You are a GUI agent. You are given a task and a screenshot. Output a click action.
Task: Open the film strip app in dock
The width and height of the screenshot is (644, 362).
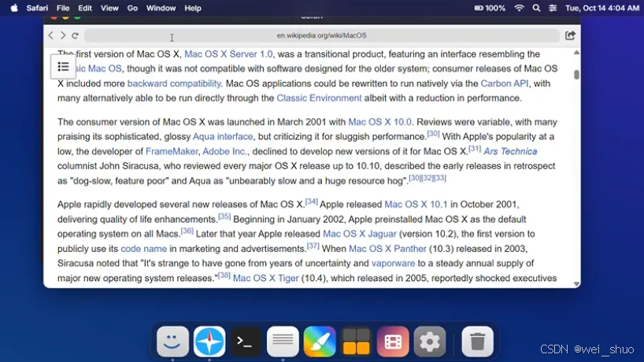(x=393, y=342)
